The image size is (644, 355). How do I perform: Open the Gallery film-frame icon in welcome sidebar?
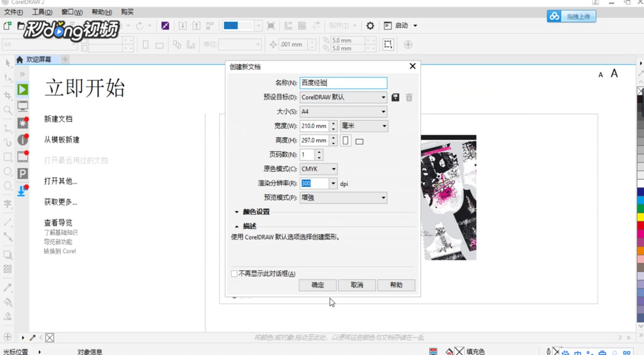(x=23, y=157)
